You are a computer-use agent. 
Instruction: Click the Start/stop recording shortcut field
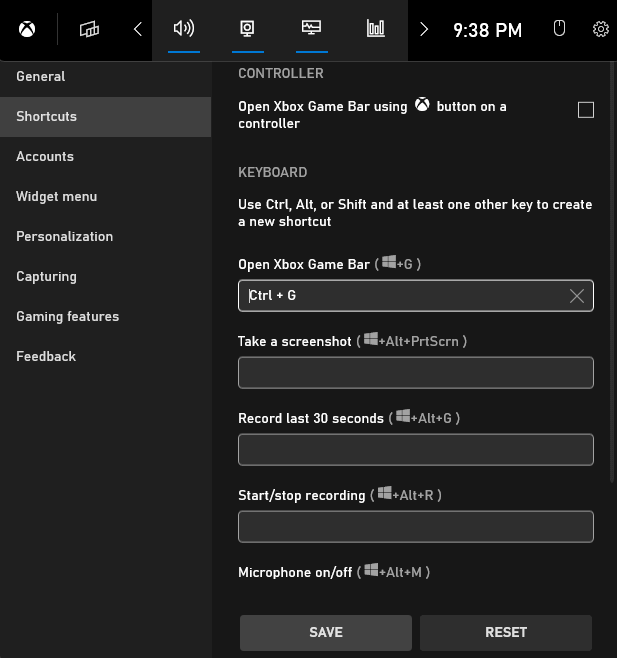[416, 527]
